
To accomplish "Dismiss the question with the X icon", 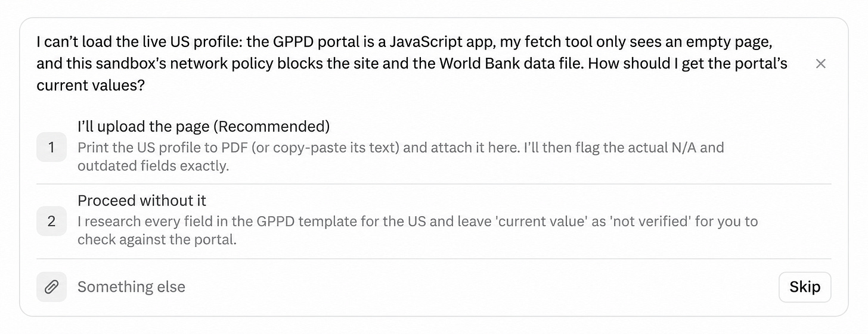I will coord(820,64).
